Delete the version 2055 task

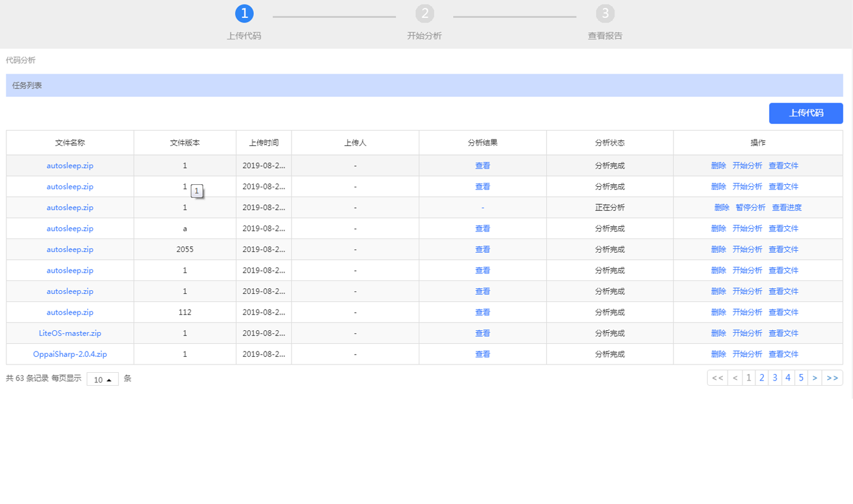(x=719, y=249)
